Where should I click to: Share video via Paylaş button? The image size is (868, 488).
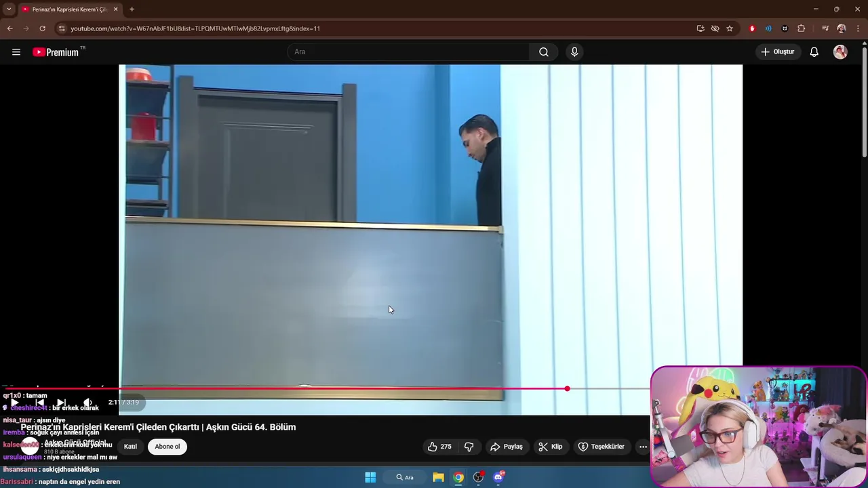(507, 446)
